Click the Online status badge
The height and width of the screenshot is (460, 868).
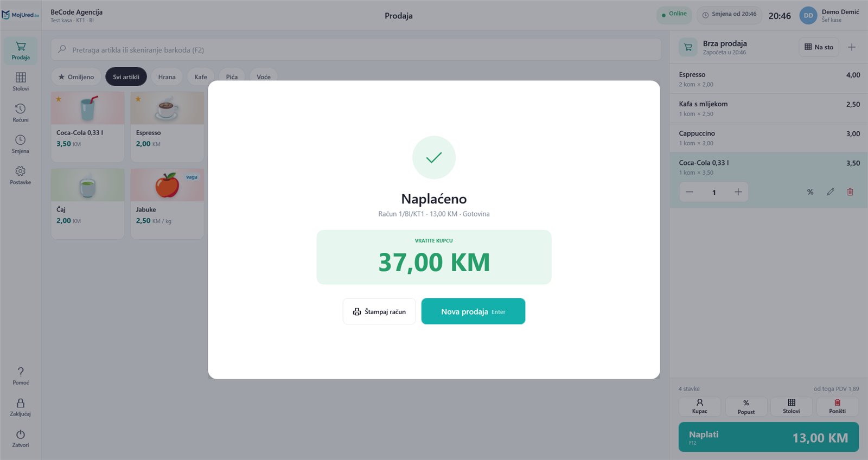674,15
